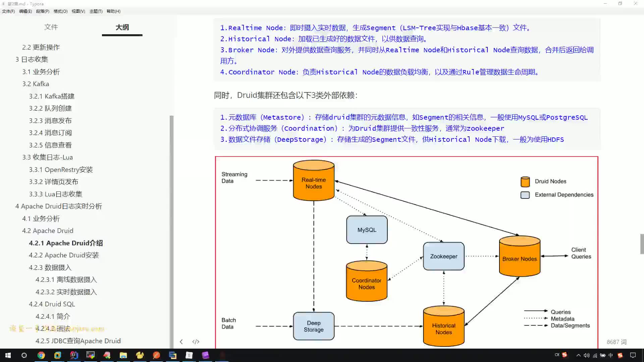Place cursor in Realtime Node code line

coord(376,28)
